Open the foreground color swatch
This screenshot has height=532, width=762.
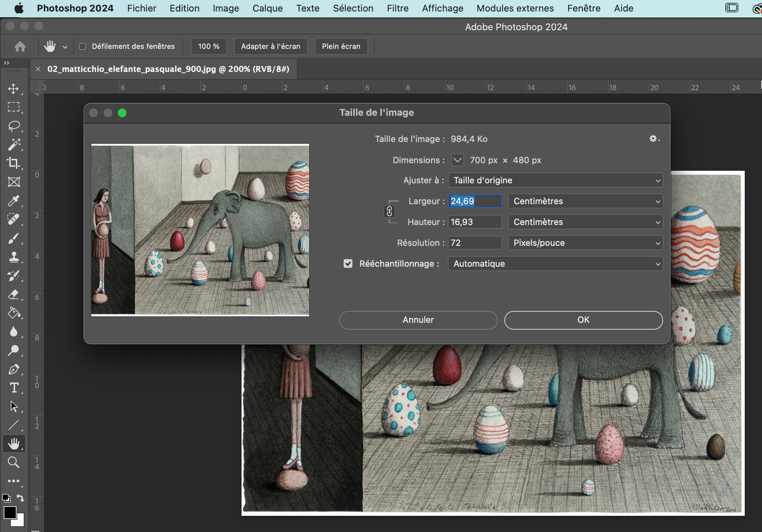(9, 512)
